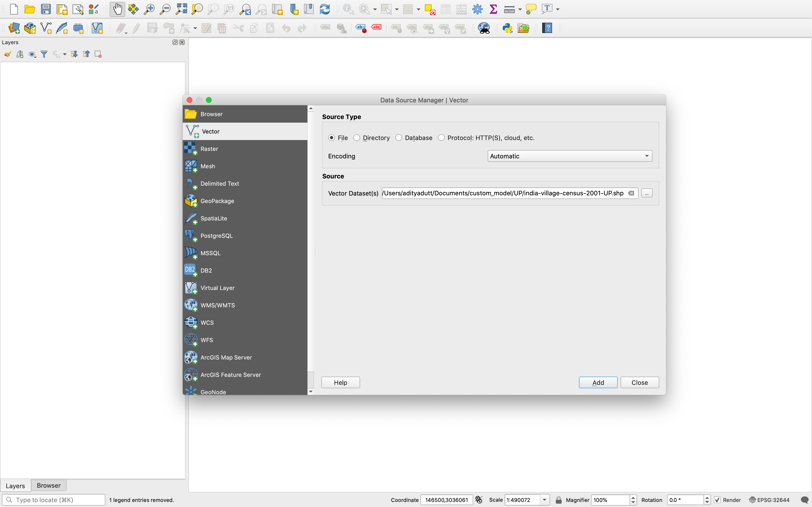The height and width of the screenshot is (507, 812).
Task: Open the Statistical Summary sigma icon
Action: [493, 9]
